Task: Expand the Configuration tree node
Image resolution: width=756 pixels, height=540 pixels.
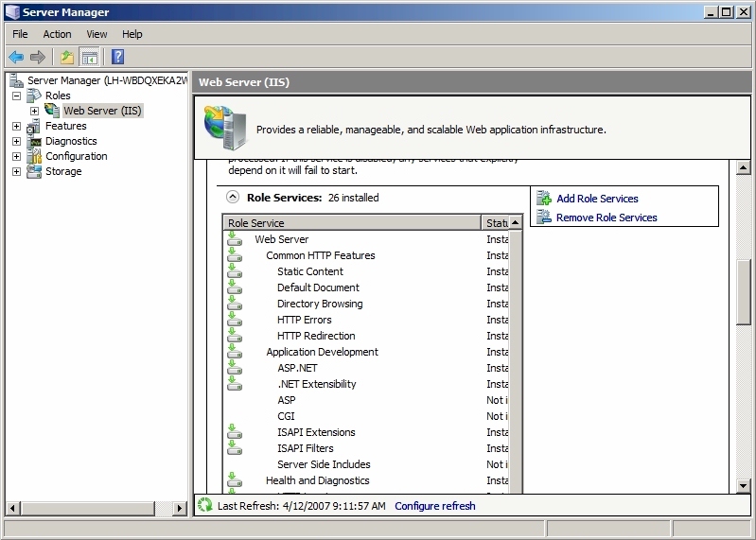Action: pos(16,157)
